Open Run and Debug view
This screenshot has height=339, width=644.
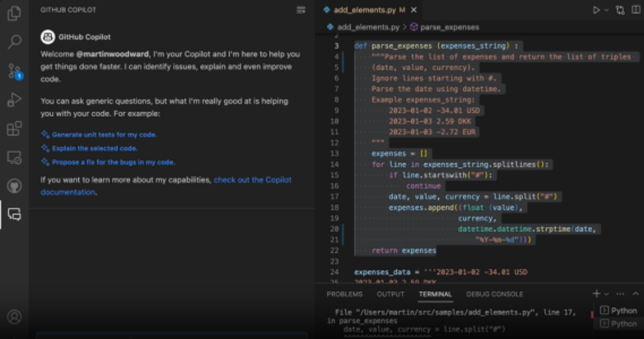click(x=14, y=100)
